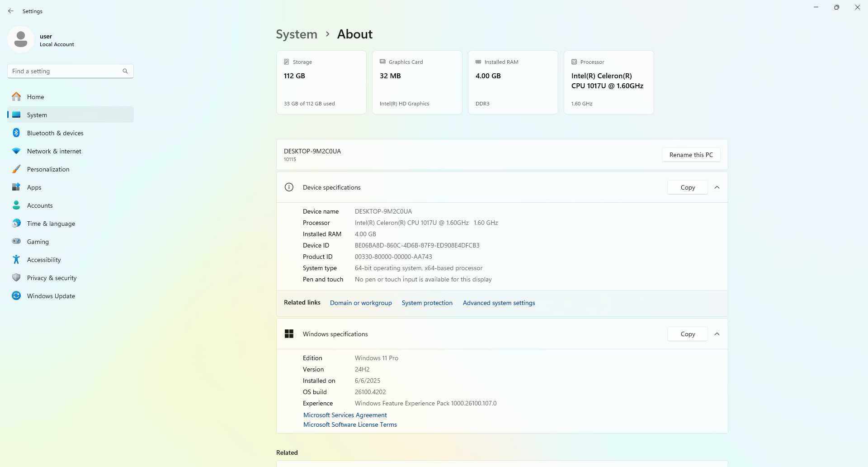Open Windows Update page
868x467 pixels.
(x=71, y=296)
